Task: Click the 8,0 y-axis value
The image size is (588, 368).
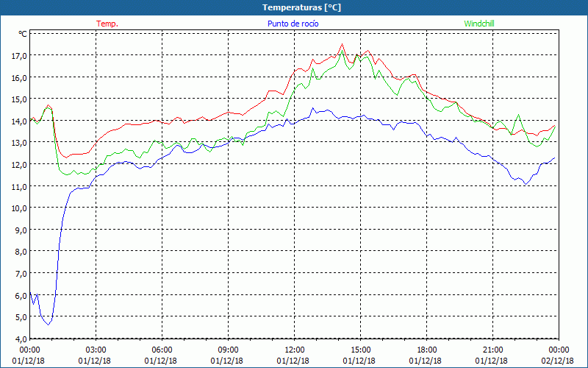Action: click(22, 252)
